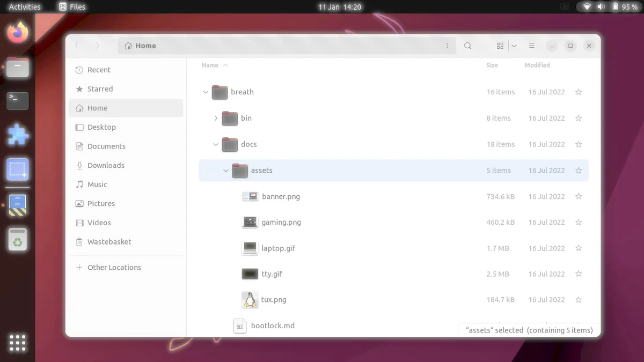Collapse the assets folder
The width and height of the screenshot is (644, 362).
point(226,171)
